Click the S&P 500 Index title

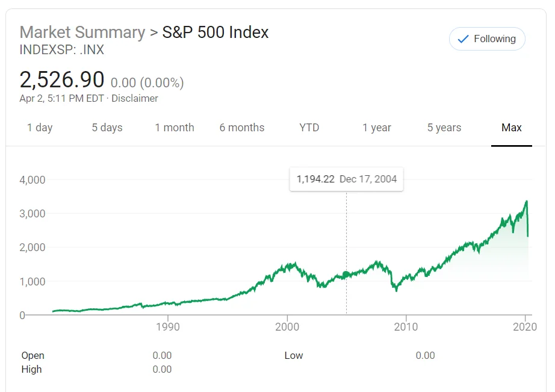(x=215, y=33)
